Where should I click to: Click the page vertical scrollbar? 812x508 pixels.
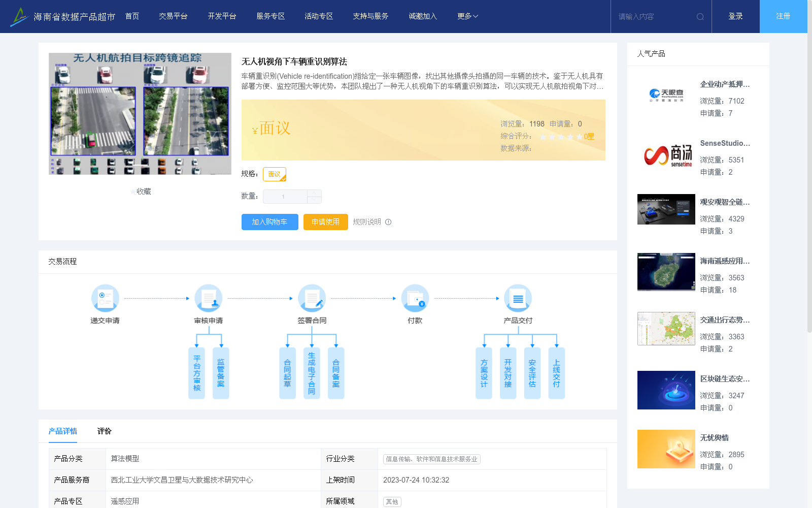(809, 168)
